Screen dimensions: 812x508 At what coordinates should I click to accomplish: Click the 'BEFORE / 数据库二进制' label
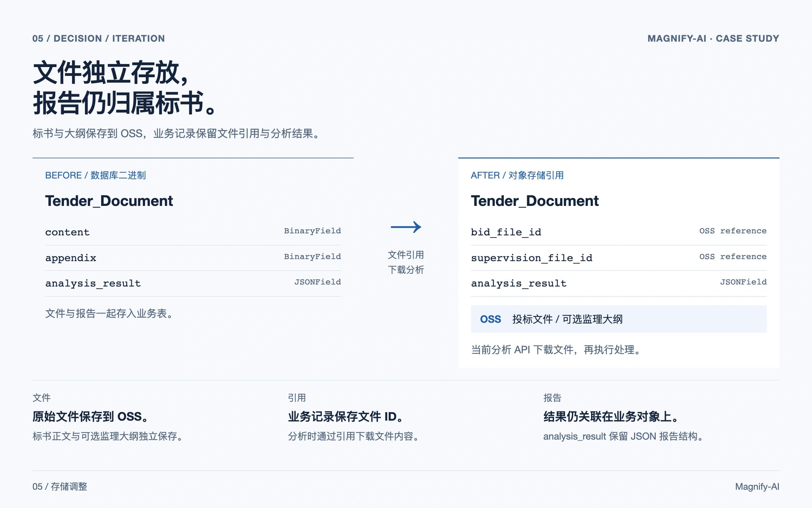tap(95, 175)
